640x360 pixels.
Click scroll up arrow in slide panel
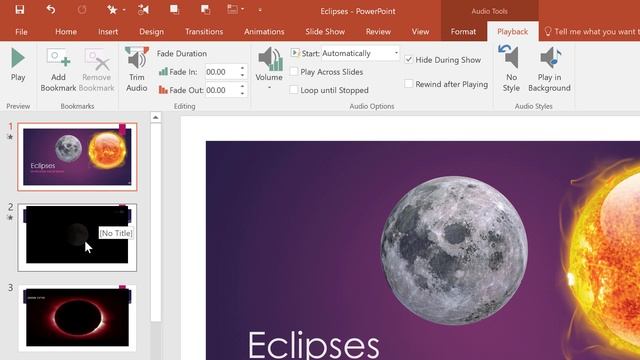[x=156, y=118]
